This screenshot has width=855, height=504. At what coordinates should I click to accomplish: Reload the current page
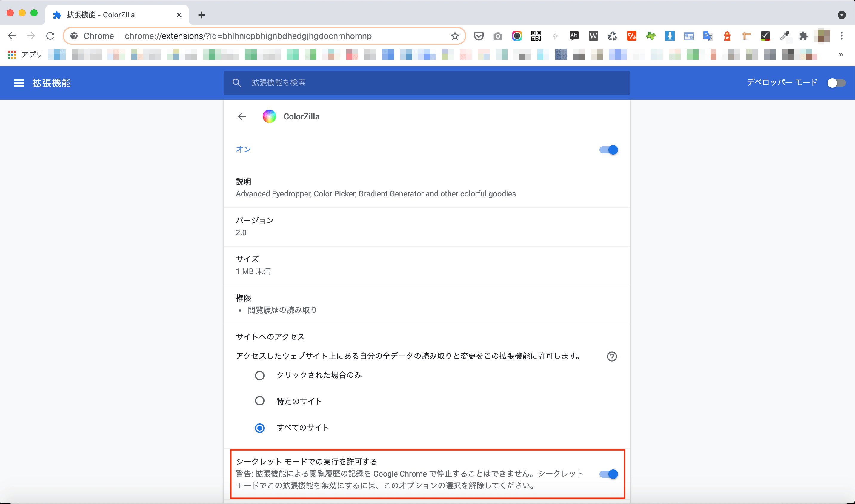point(50,36)
